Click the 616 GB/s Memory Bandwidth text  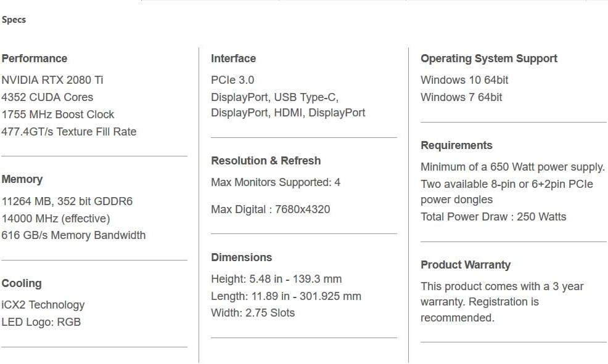[x=73, y=235]
